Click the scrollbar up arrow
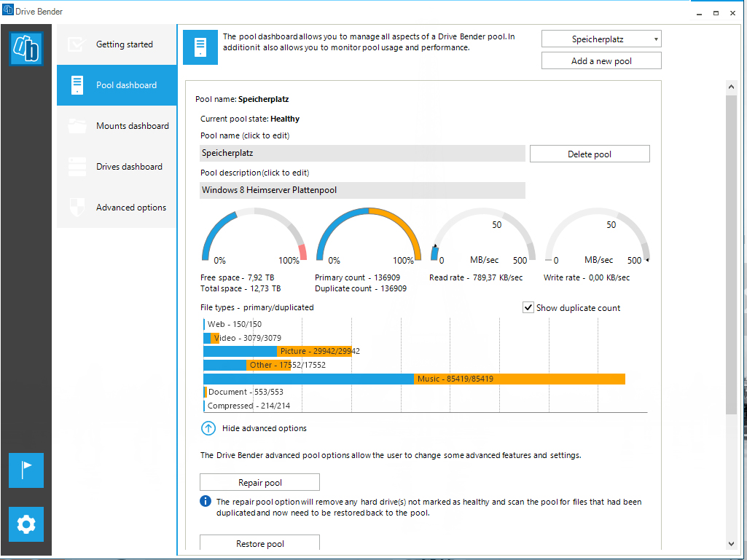Image resolution: width=747 pixels, height=560 pixels. [731, 87]
